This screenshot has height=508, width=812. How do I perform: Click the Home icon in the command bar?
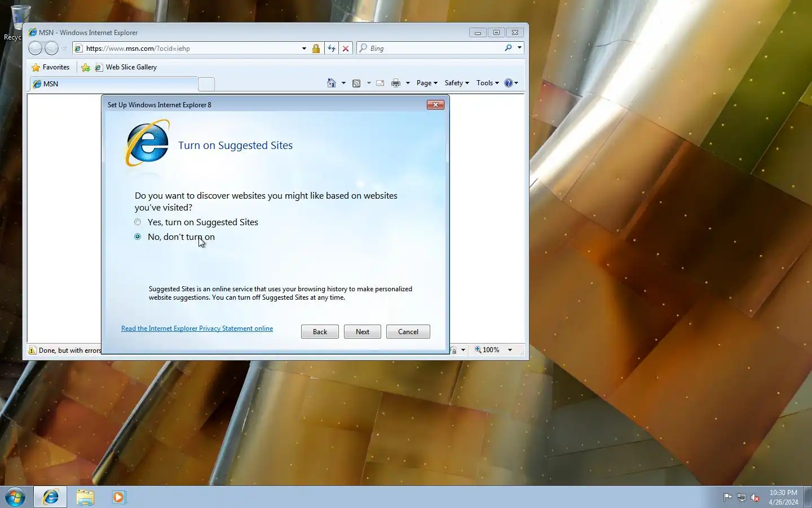(x=332, y=83)
